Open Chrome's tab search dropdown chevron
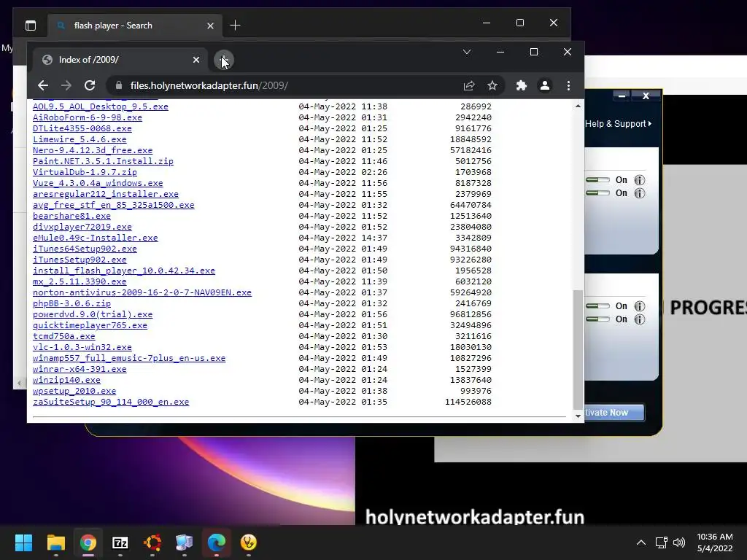 tap(467, 52)
